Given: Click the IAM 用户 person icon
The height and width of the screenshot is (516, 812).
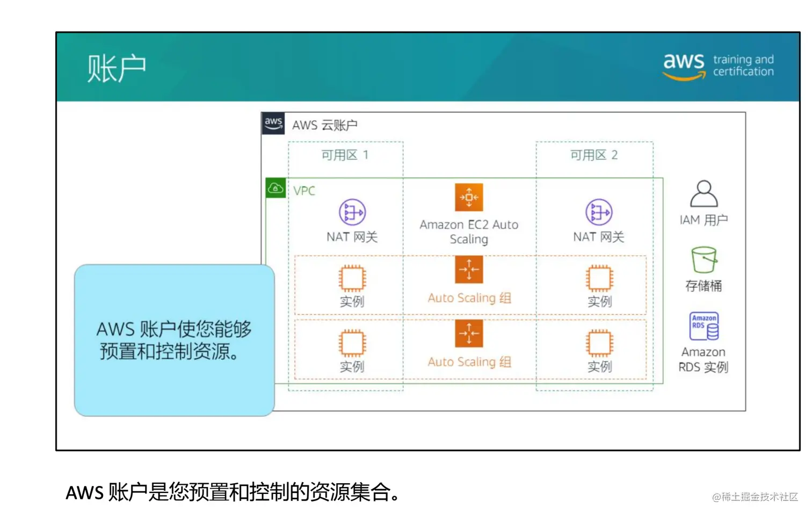Looking at the screenshot, I should [704, 194].
